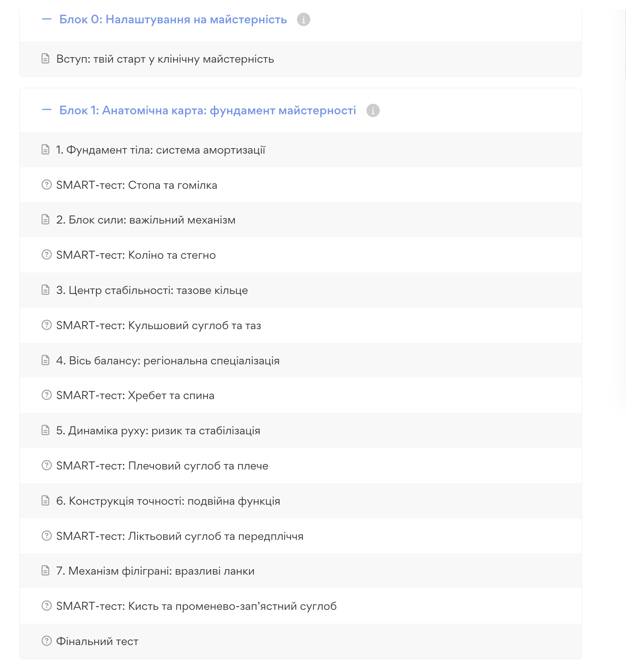The image size is (626, 672).
Task: Open lesson 7. Механізм філіграні: вразливі ланки
Action: [x=155, y=571]
